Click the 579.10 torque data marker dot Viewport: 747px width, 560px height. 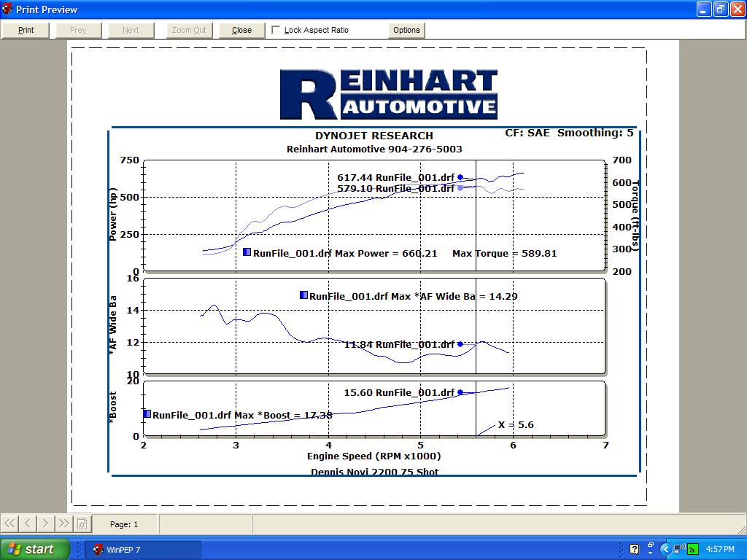pyautogui.click(x=460, y=188)
